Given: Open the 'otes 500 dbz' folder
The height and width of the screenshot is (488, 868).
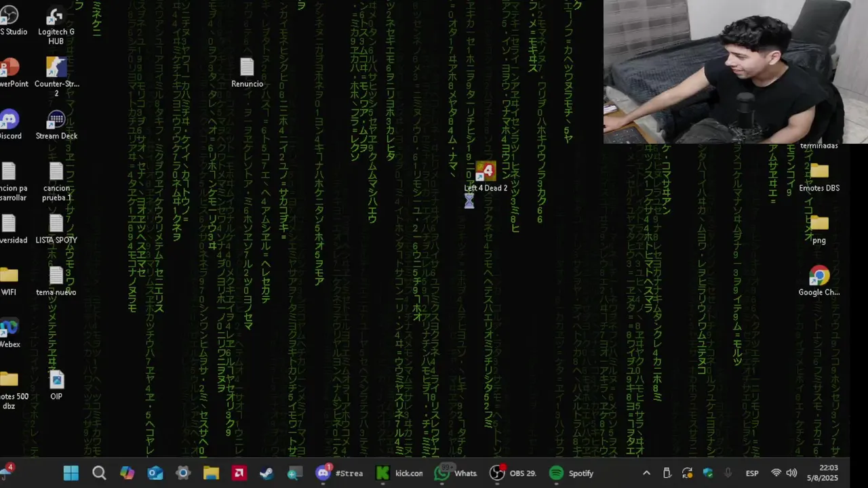Looking at the screenshot, I should click(x=13, y=390).
